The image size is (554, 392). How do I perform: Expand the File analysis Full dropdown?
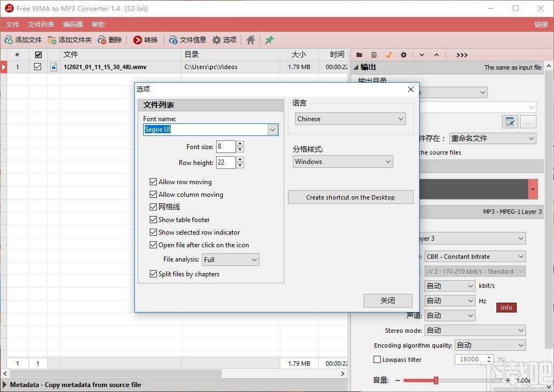tap(230, 260)
